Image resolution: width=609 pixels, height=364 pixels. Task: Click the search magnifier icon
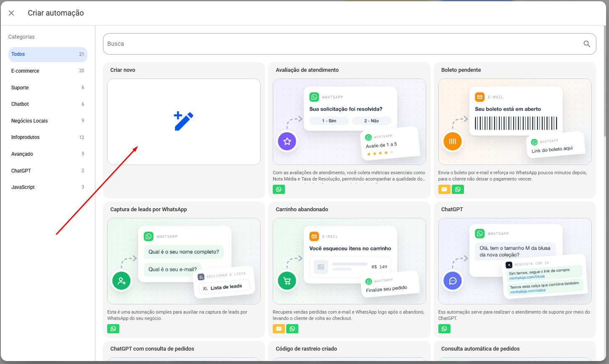587,44
